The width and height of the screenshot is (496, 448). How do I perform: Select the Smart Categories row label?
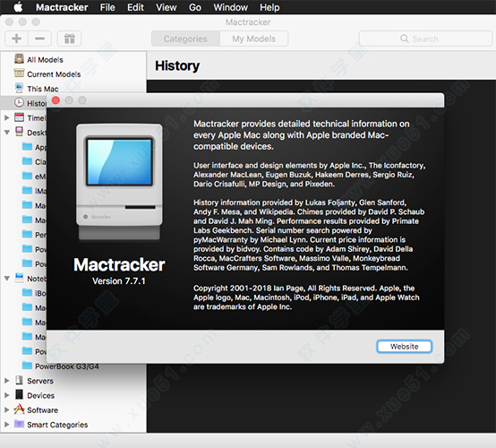point(57,425)
